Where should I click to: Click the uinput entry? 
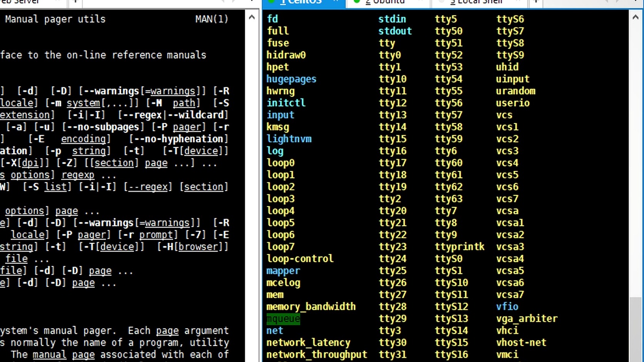512,79
